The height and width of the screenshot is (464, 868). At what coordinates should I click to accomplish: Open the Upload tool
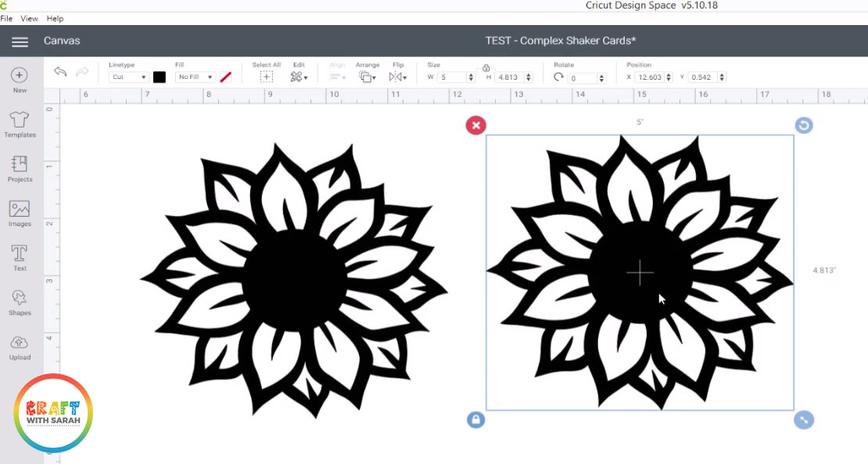coord(17,346)
